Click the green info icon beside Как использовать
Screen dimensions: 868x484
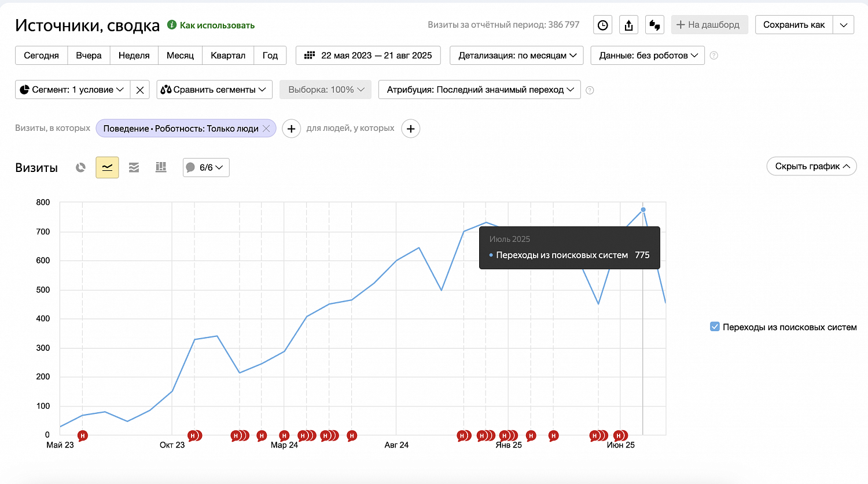[x=172, y=25]
